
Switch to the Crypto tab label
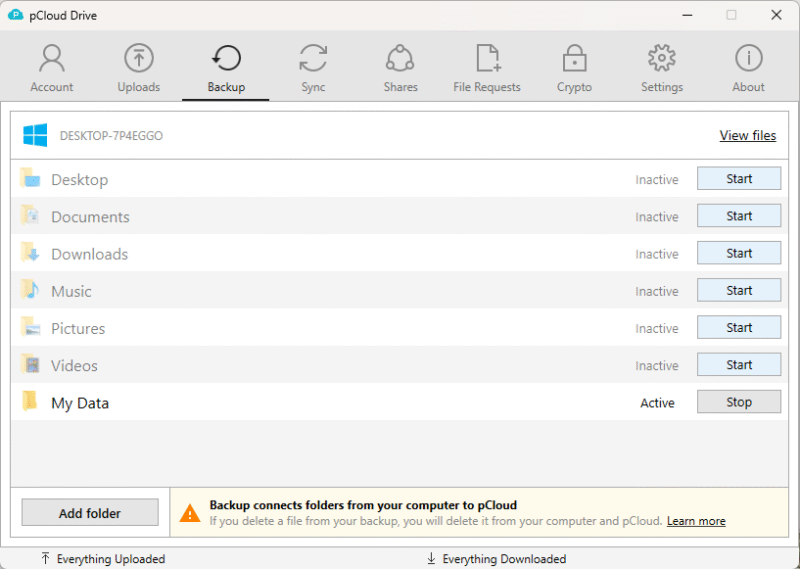pos(574,87)
